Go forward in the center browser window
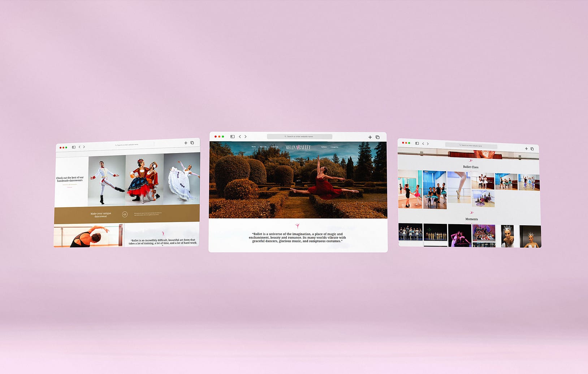Screen dimensions: 588x374 pyautogui.click(x=246, y=137)
